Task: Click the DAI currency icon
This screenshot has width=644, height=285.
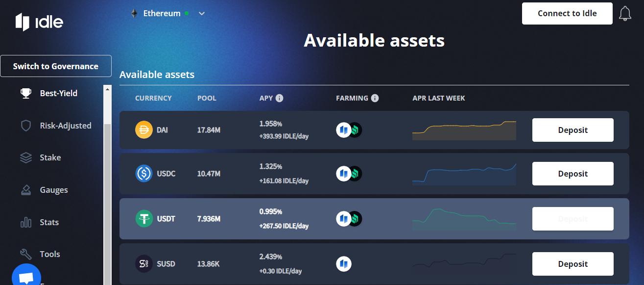Action: [x=144, y=130]
